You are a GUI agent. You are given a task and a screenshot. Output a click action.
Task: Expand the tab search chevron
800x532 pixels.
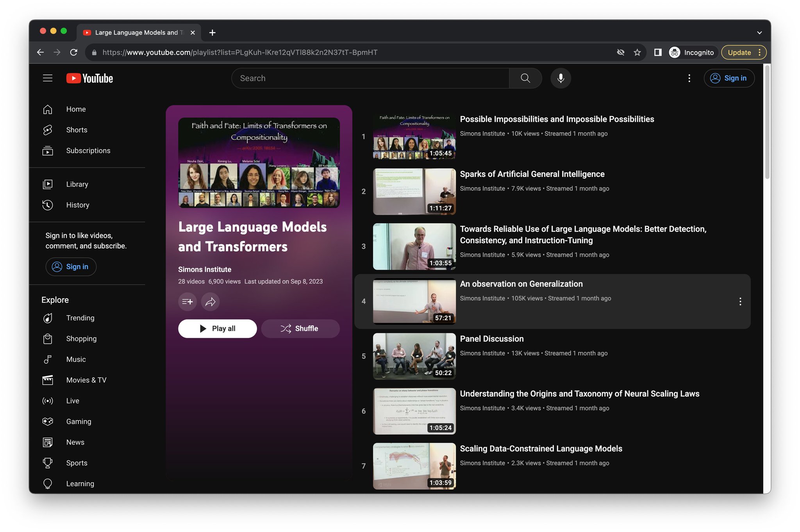(759, 33)
